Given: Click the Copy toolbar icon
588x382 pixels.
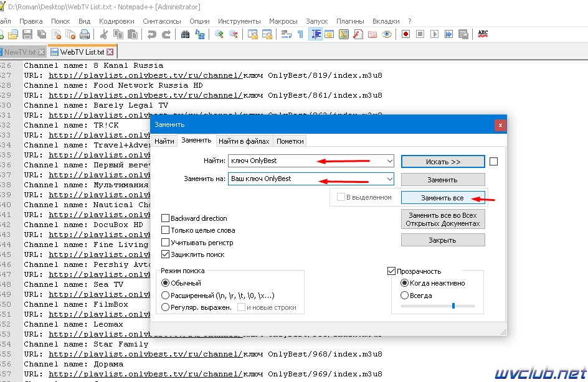Looking at the screenshot, I should coord(118,34).
